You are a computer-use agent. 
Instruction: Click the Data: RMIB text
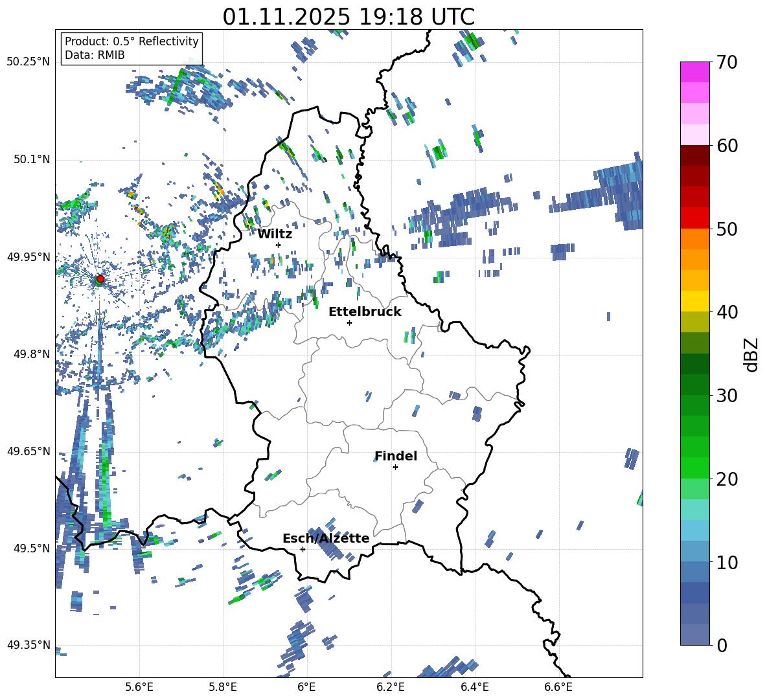[x=95, y=55]
